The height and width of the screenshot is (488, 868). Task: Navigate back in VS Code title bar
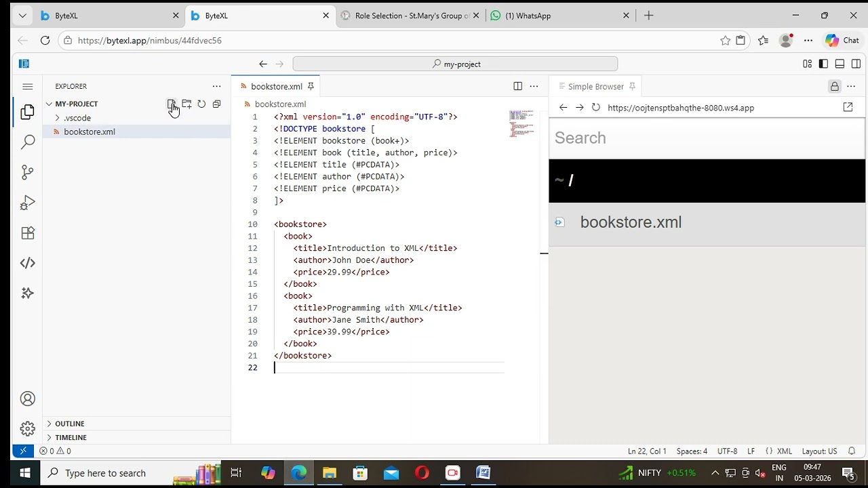263,64
